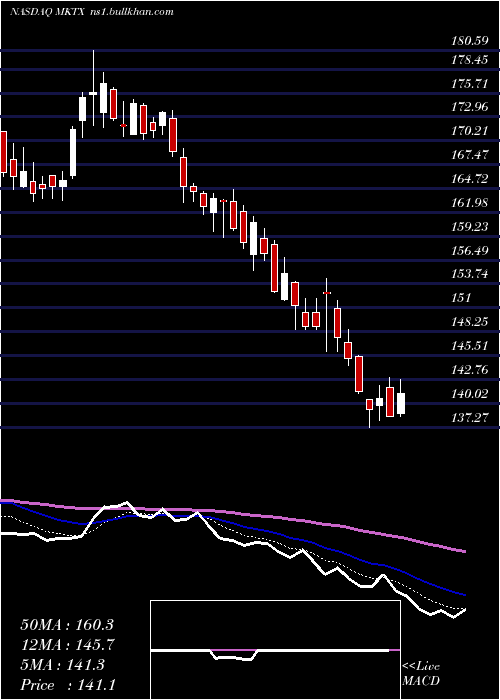
Task: Click the NASDAQ MKTX chart title
Action: point(91,12)
